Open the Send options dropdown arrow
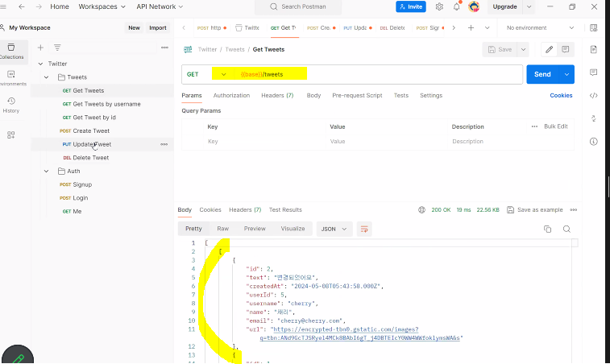This screenshot has width=610, height=364. pyautogui.click(x=566, y=74)
